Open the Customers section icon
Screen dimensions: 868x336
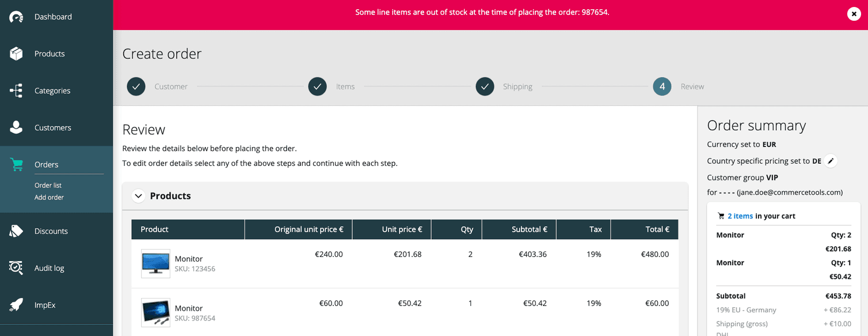[17, 127]
